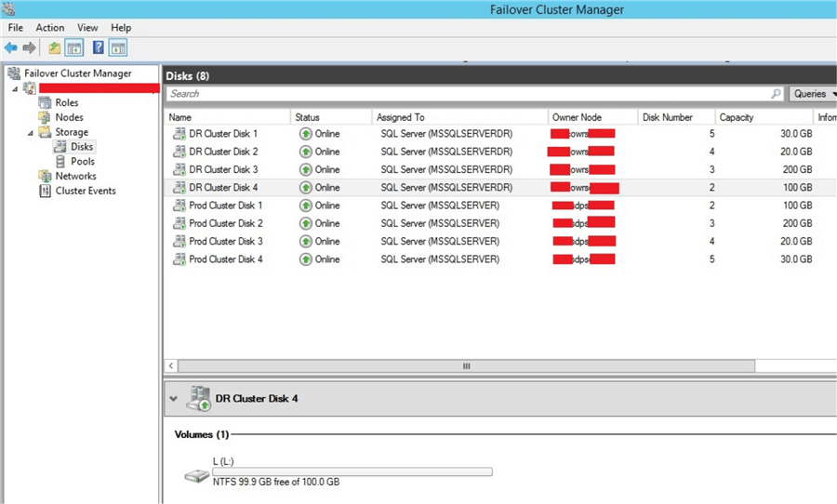Click the Online status icon for DR Cluster Disk 4
The width and height of the screenshot is (837, 504).
[x=305, y=188]
